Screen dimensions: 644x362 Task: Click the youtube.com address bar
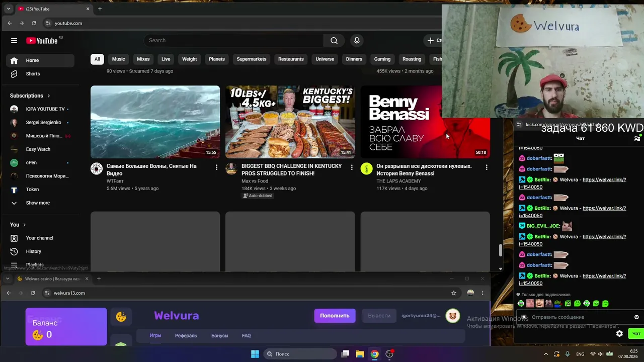pos(242,23)
